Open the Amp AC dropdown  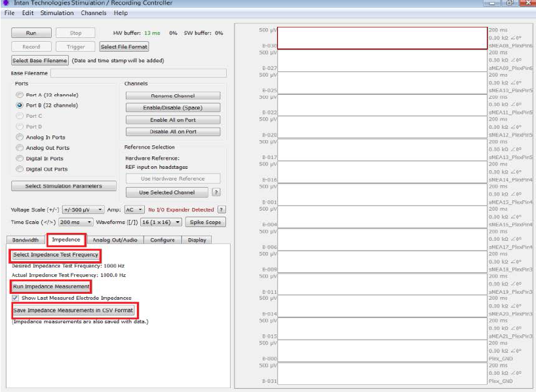[x=134, y=209]
